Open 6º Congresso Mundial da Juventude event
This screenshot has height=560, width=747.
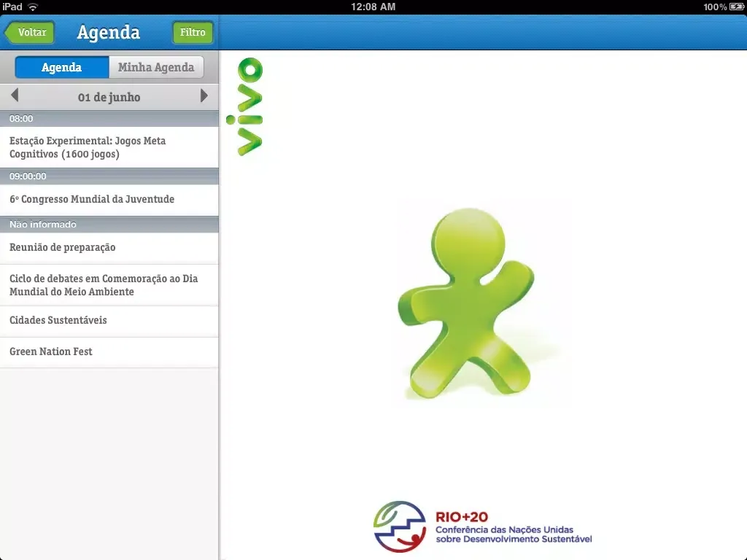(x=109, y=200)
